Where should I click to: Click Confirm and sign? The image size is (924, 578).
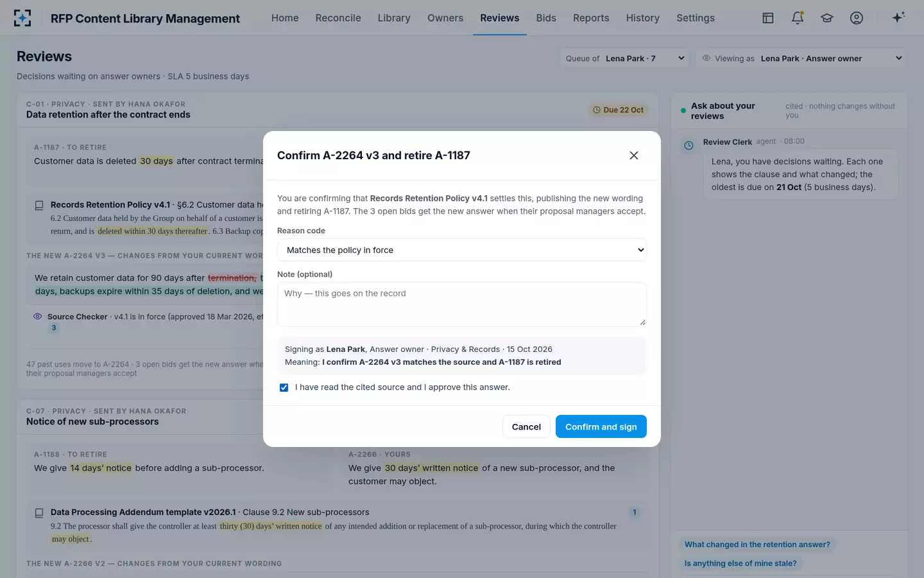(x=601, y=426)
